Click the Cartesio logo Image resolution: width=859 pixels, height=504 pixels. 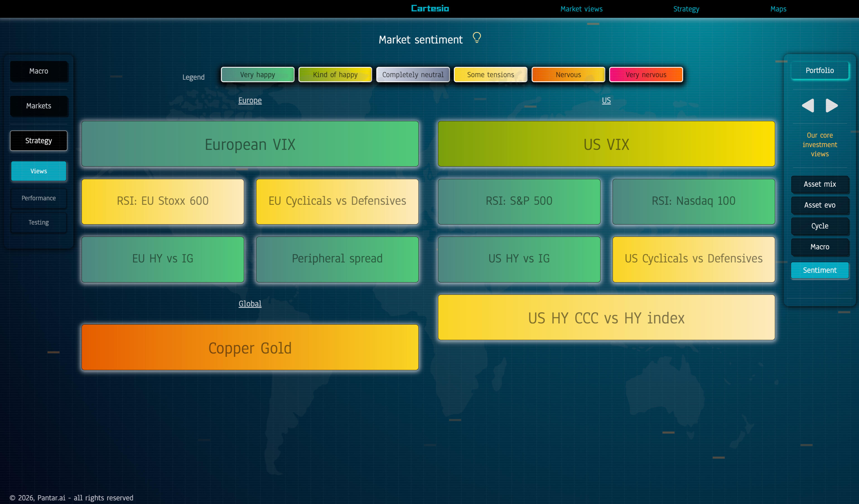[x=430, y=9]
